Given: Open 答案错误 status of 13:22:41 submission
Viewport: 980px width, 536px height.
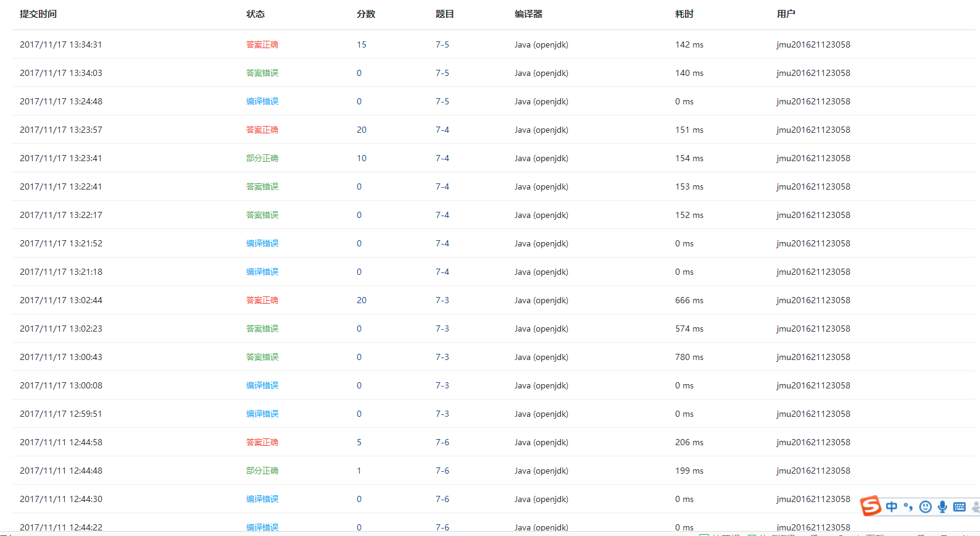Looking at the screenshot, I should pyautogui.click(x=262, y=186).
